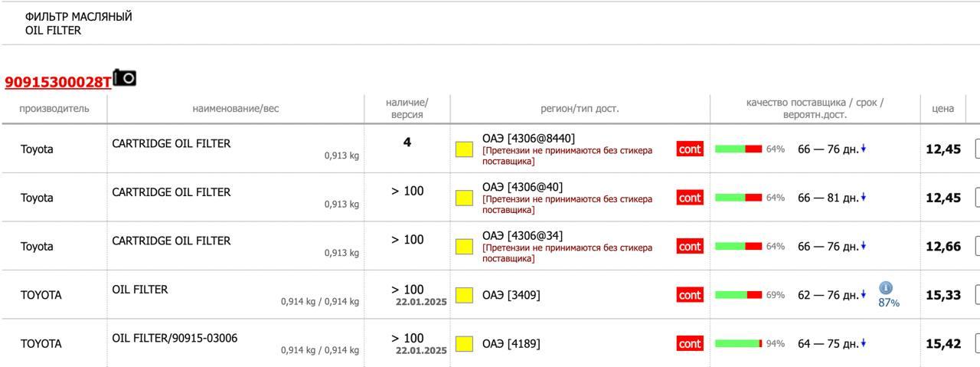The width and height of the screenshot is (980, 367).
Task: Click the cont badge in the 12,66 row
Action: point(690,246)
